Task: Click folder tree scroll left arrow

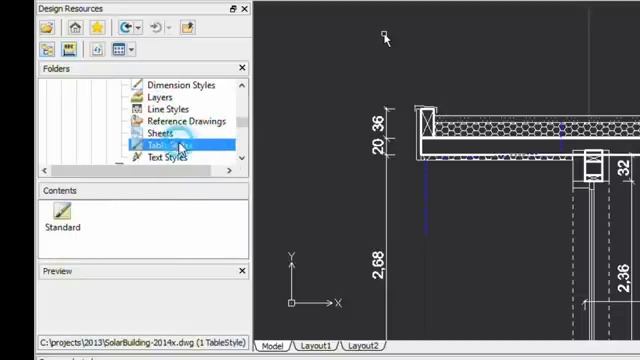Action: click(44, 171)
